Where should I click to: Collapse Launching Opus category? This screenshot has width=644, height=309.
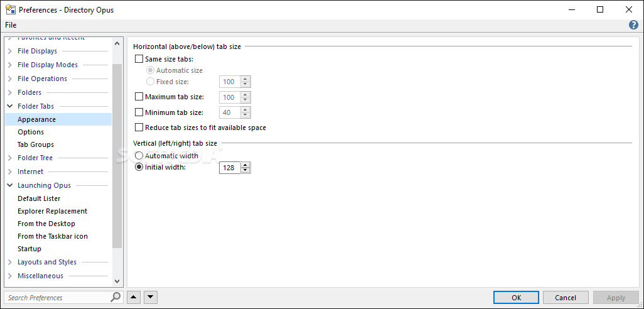10,185
